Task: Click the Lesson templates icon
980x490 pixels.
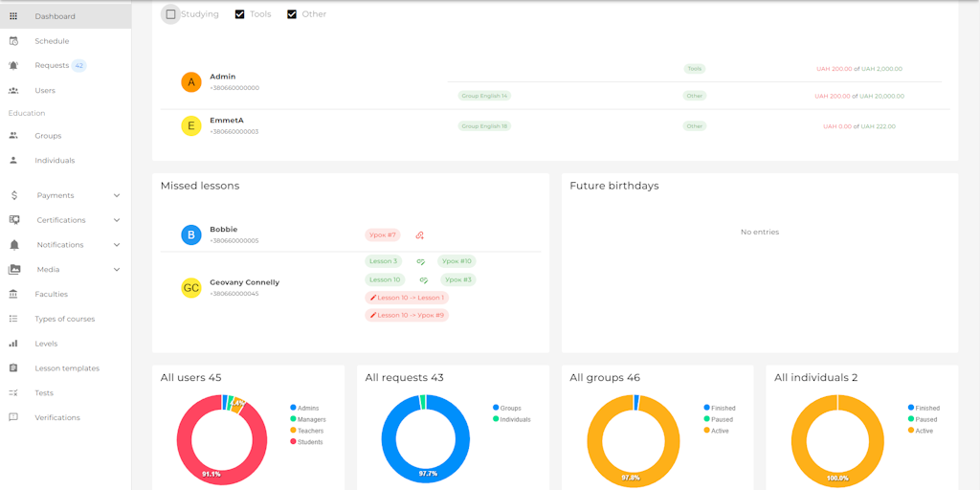Action: [x=13, y=368]
